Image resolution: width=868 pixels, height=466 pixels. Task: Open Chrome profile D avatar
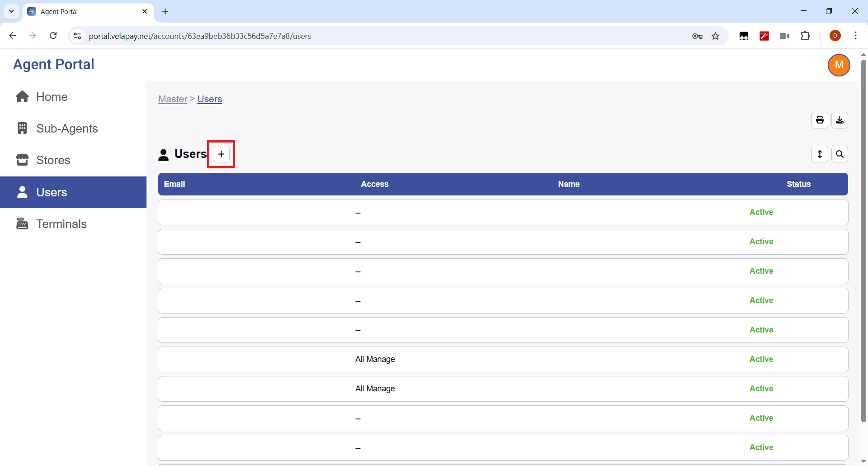point(835,36)
